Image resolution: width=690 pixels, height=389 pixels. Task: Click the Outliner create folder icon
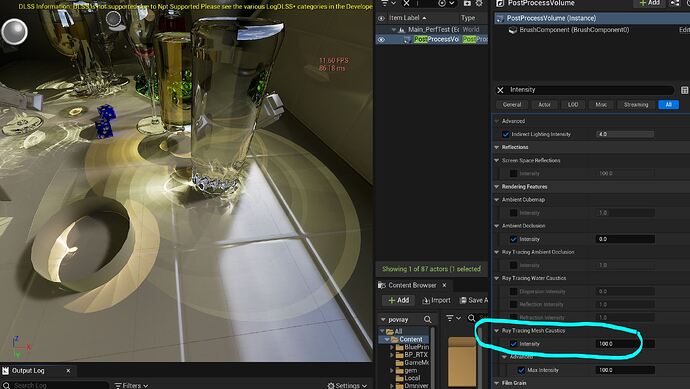(x=467, y=3)
